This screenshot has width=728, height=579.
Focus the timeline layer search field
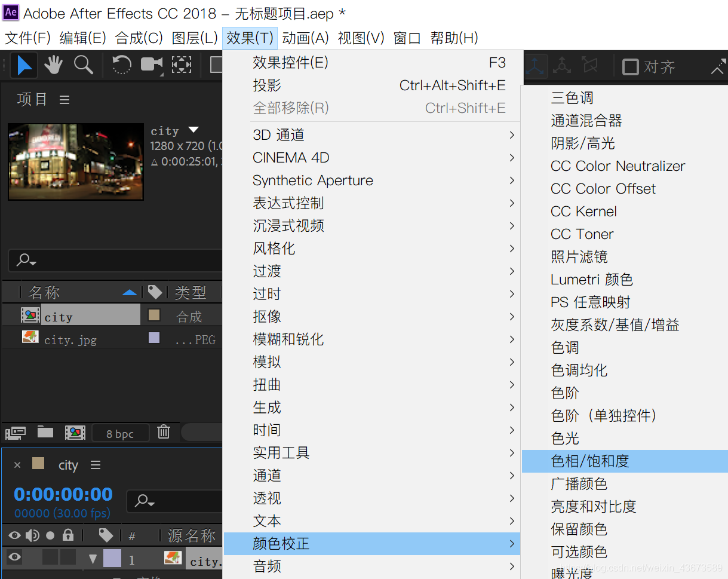[175, 500]
